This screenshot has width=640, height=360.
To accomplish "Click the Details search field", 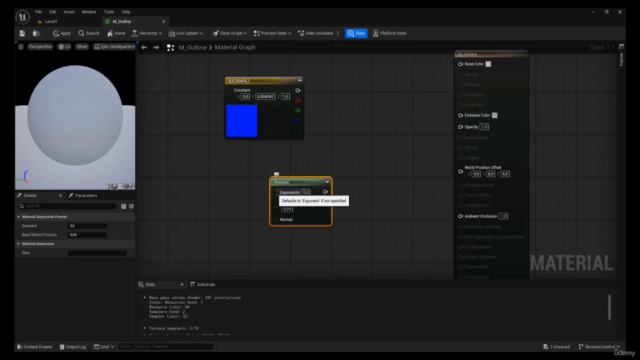I will point(67,206).
